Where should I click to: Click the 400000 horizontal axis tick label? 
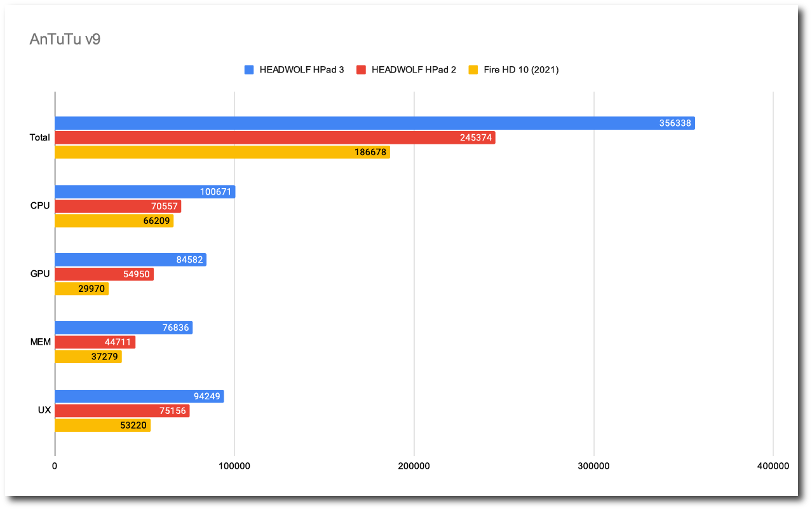[x=773, y=466]
